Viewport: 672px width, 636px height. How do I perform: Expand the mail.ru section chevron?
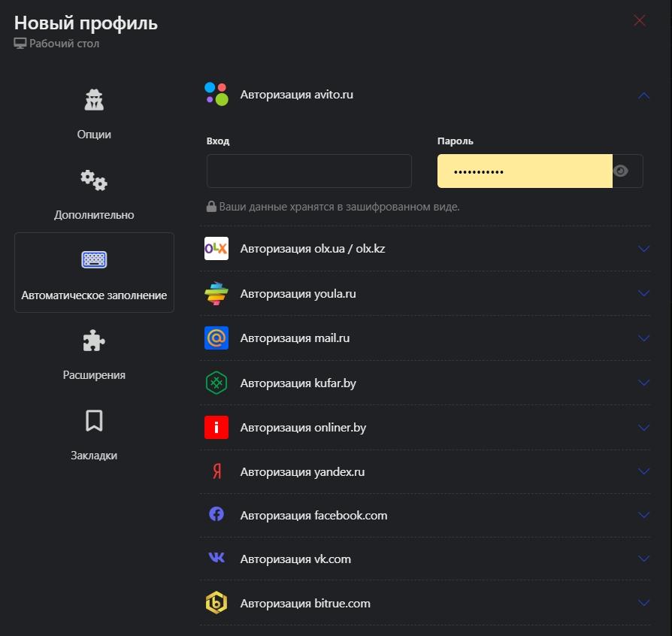tap(643, 338)
